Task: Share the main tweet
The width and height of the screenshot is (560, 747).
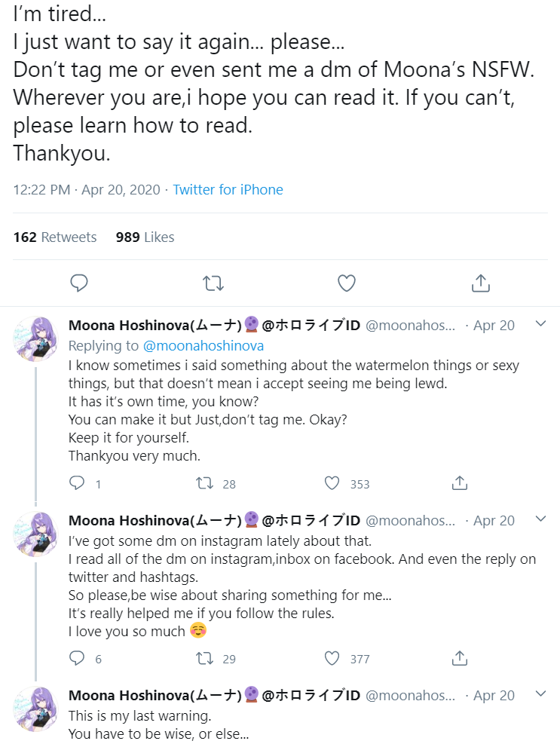Action: tap(480, 283)
